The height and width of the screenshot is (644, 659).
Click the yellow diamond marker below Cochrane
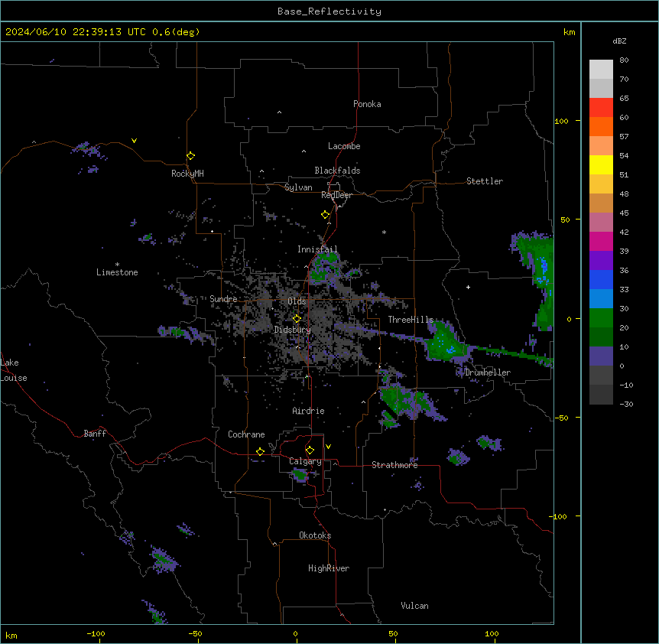tap(260, 451)
